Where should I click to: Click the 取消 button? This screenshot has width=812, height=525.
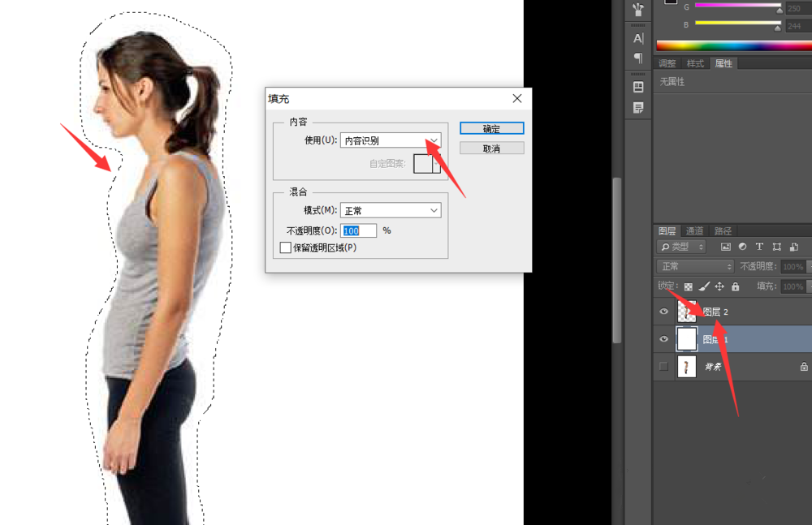[491, 148]
